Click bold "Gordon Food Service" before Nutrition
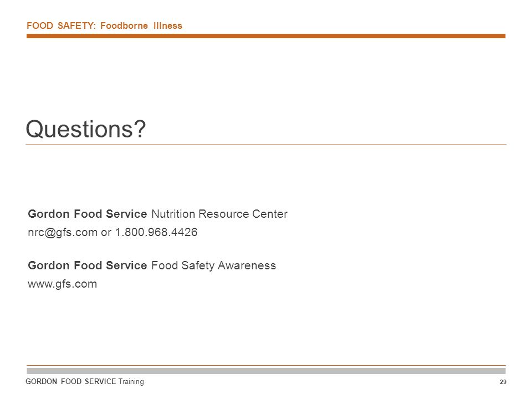This screenshot has height=399, width=532. [x=87, y=214]
